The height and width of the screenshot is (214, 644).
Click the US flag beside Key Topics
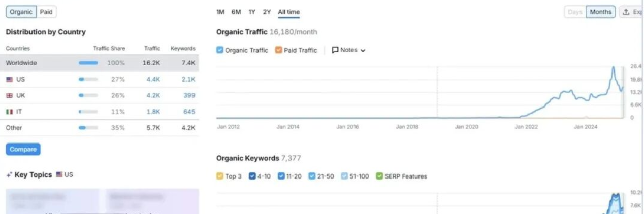point(59,174)
